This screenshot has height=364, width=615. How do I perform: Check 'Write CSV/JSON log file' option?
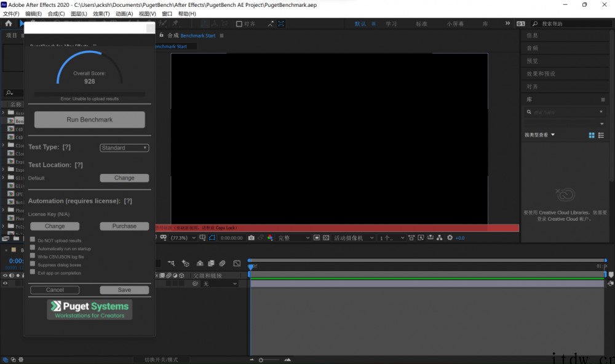coord(33,256)
